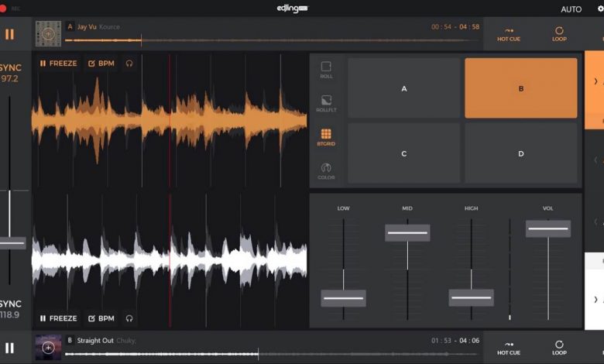Image resolution: width=604 pixels, height=364 pixels.
Task: Edit BPM on the top deck
Action: pos(101,64)
